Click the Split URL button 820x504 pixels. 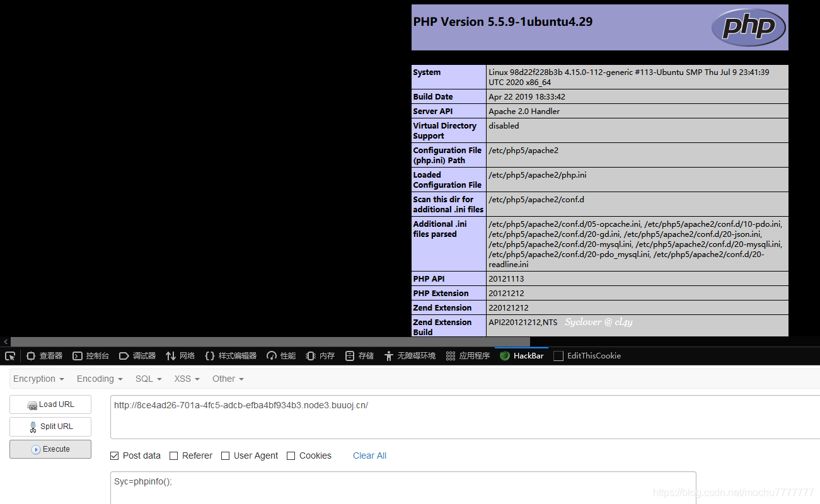[50, 427]
